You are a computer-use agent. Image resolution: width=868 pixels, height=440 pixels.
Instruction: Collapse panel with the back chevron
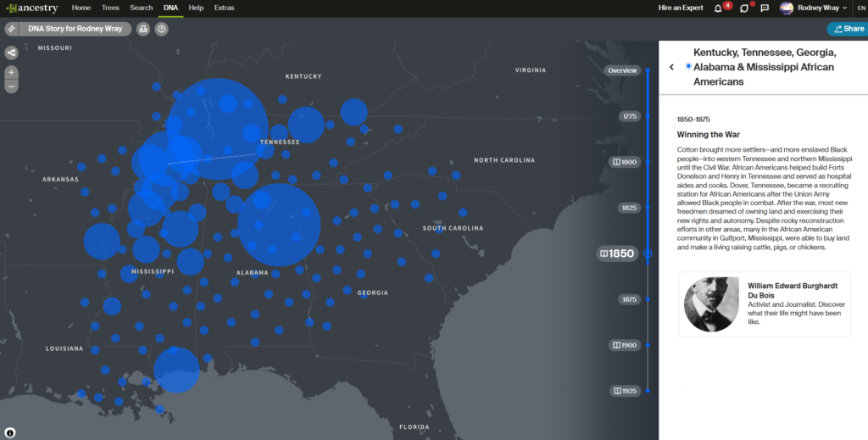click(671, 67)
